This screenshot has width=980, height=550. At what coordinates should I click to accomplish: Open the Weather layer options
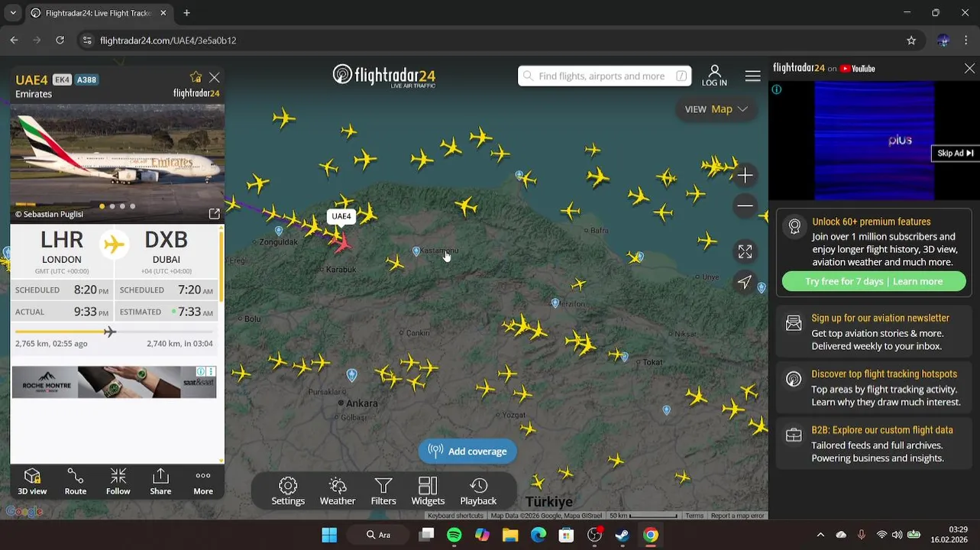(338, 491)
